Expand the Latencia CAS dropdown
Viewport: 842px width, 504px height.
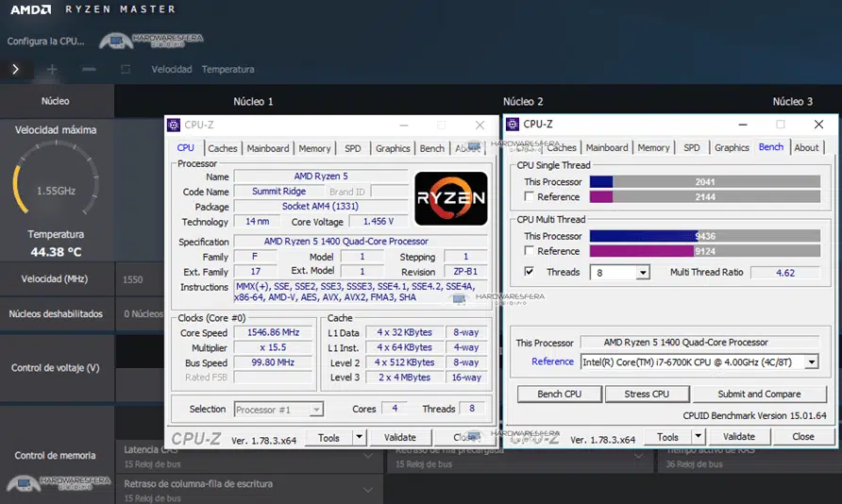pyautogui.click(x=368, y=456)
